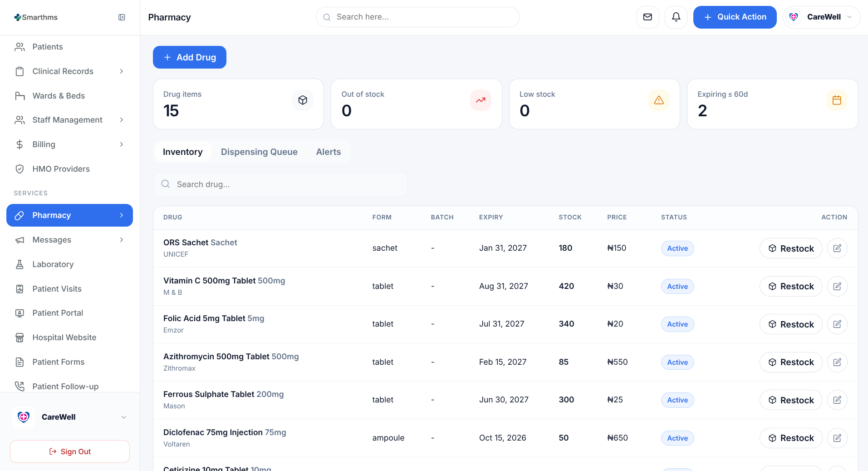The image size is (868, 471).
Task: Focus the Search drug field
Action: (280, 184)
